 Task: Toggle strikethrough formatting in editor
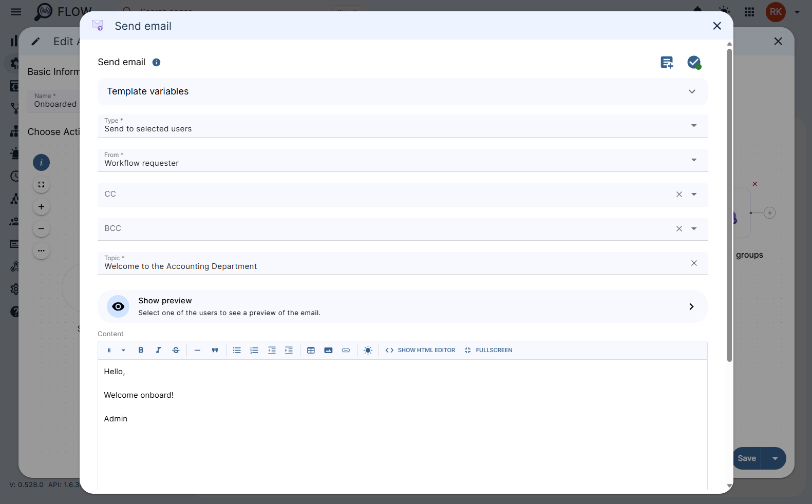tap(176, 351)
